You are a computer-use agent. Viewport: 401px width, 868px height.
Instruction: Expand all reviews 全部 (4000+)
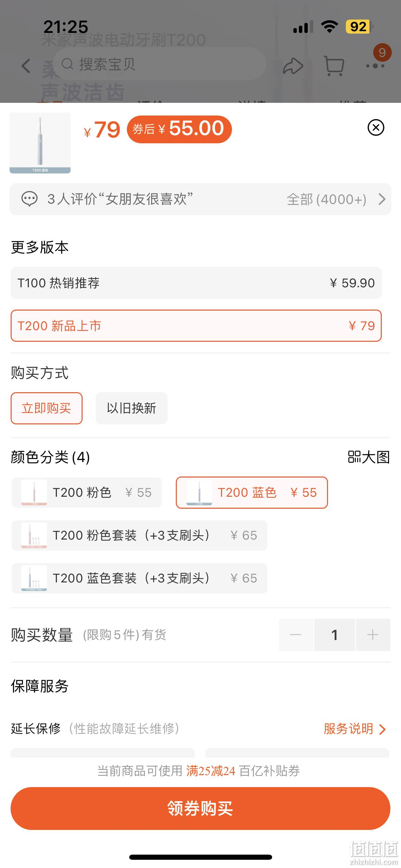[x=336, y=199]
